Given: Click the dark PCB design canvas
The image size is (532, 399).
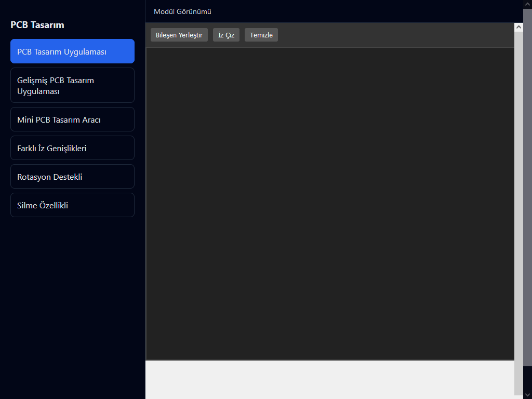Looking at the screenshot, I should click(x=330, y=204).
